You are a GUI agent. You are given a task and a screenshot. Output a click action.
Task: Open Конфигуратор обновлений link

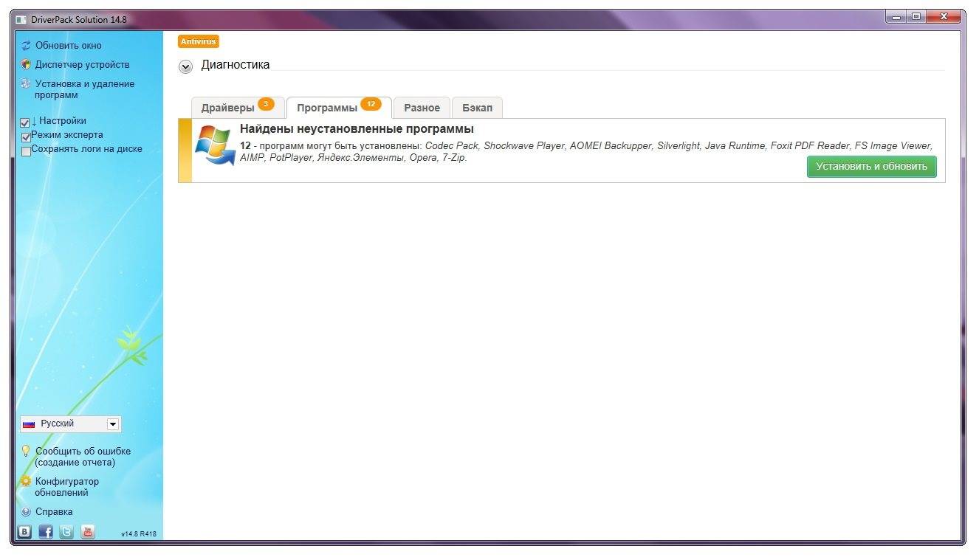pos(66,487)
